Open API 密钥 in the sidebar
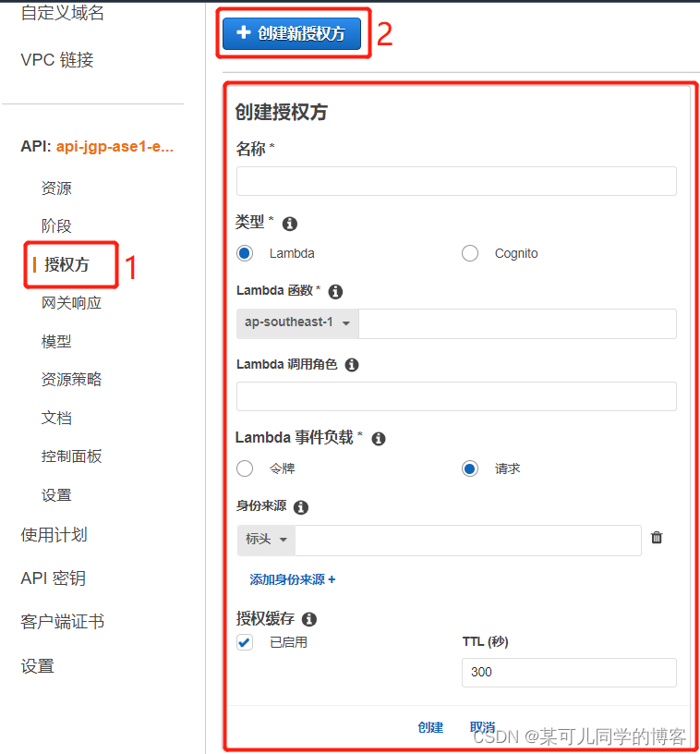The height and width of the screenshot is (754, 700). (x=54, y=578)
